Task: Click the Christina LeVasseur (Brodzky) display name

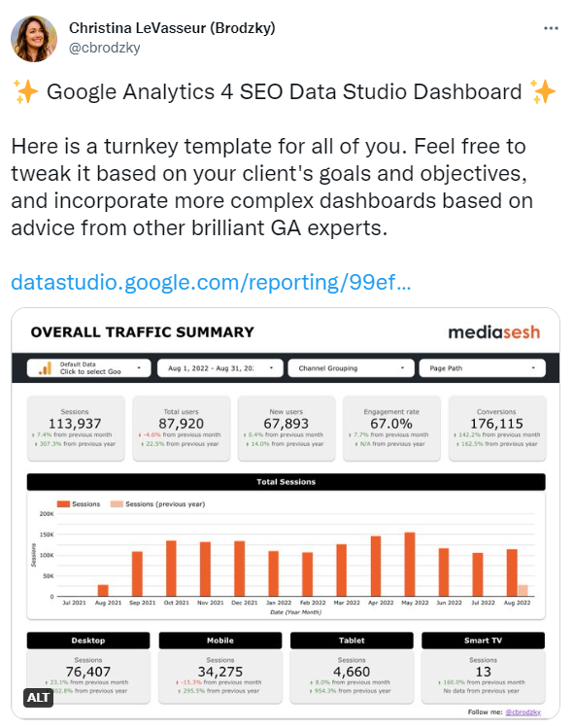Action: coord(172,28)
